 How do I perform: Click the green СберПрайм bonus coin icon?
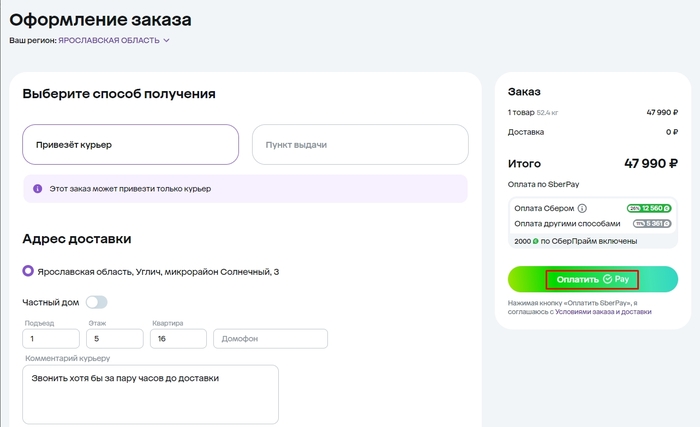pos(536,242)
